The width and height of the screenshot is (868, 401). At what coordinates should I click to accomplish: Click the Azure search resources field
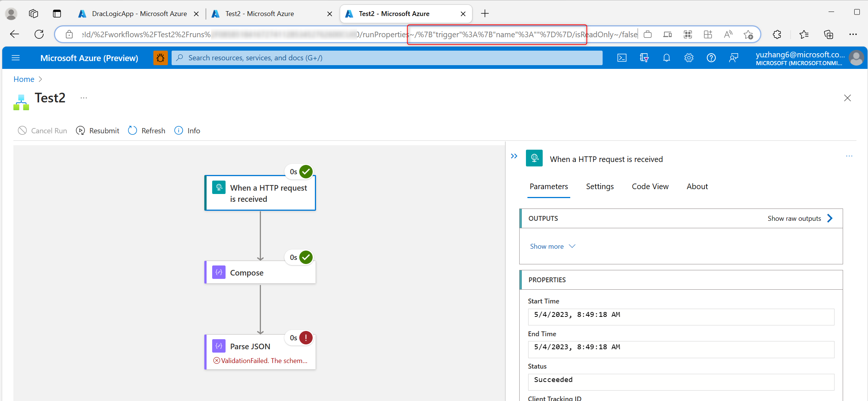point(387,58)
